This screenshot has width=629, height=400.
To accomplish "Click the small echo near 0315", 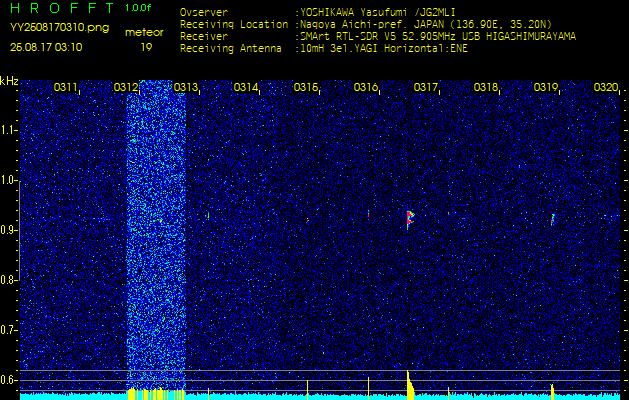I will [308, 220].
